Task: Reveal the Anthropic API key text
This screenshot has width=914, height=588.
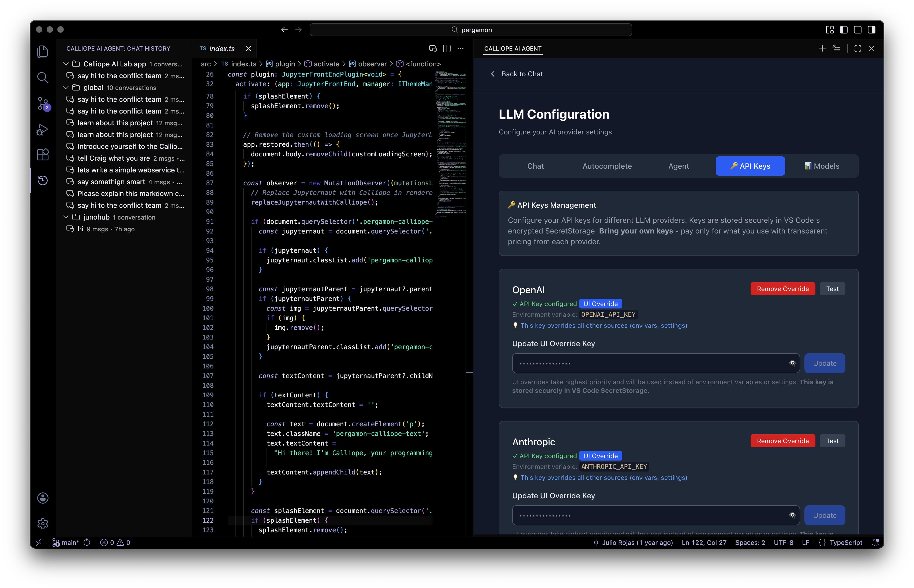Action: [x=793, y=515]
